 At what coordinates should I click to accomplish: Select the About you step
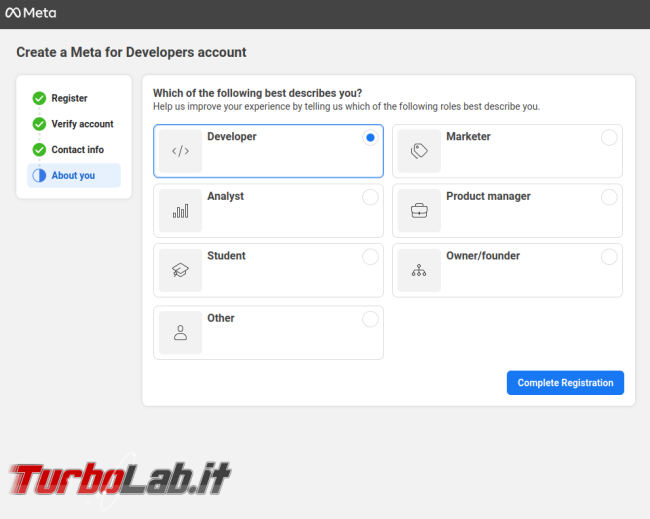pos(74,175)
